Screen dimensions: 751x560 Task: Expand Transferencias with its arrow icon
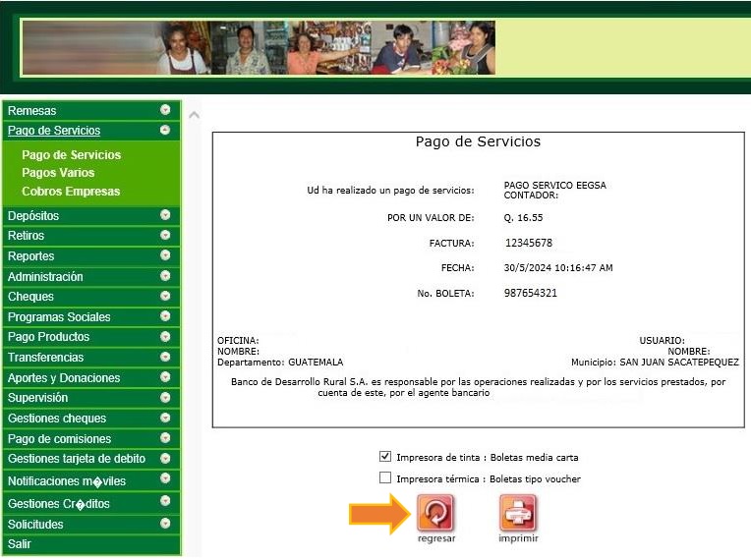coord(165,357)
